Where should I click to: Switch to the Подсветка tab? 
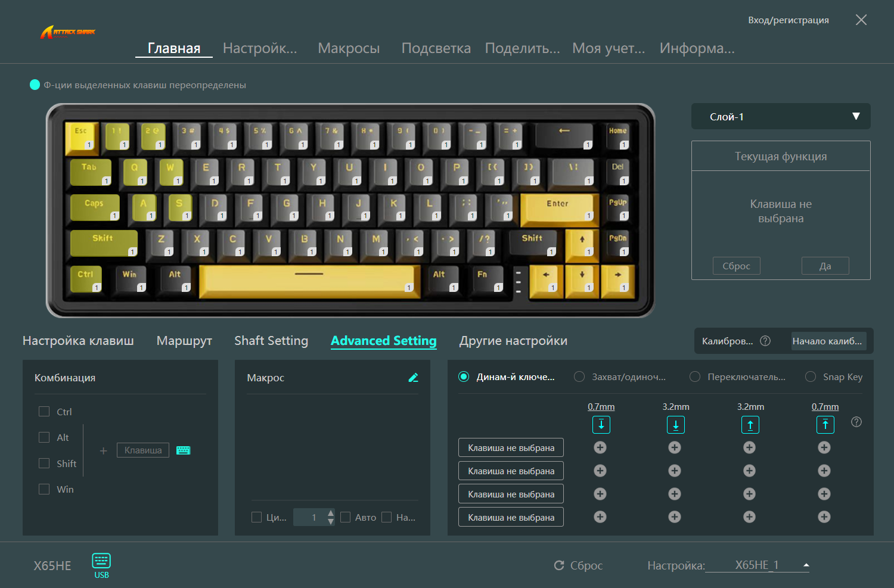tap(436, 48)
